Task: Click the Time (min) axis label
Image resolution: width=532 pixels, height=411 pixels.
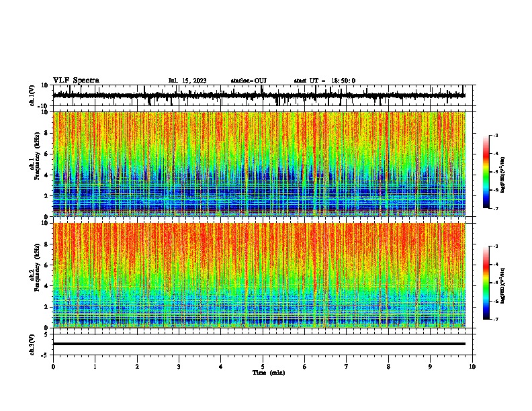Action: [x=269, y=373]
